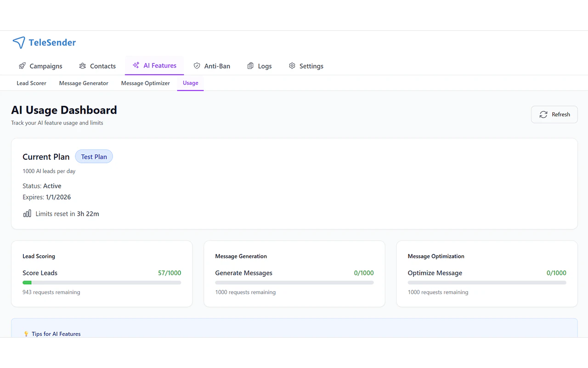Viewport: 588px width, 368px height.
Task: Click the TeleSender paper plane logo icon
Action: (x=19, y=42)
